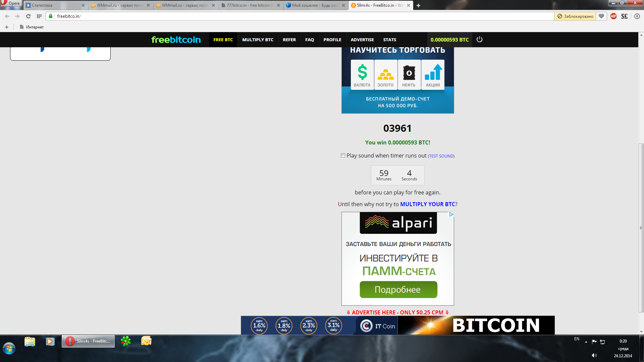
Task: Open the media player taskbar icon
Action: point(50,342)
